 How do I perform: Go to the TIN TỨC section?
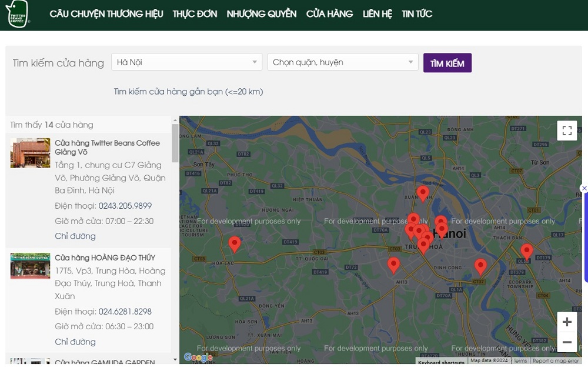point(417,14)
